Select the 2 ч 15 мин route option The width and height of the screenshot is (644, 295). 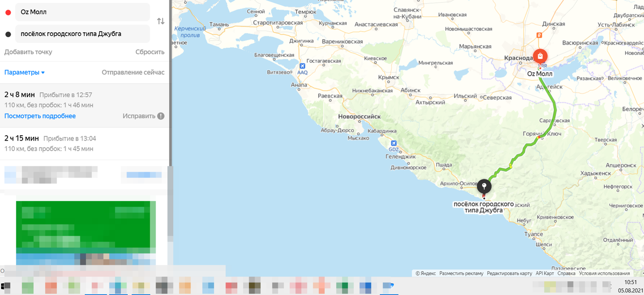[x=84, y=143]
